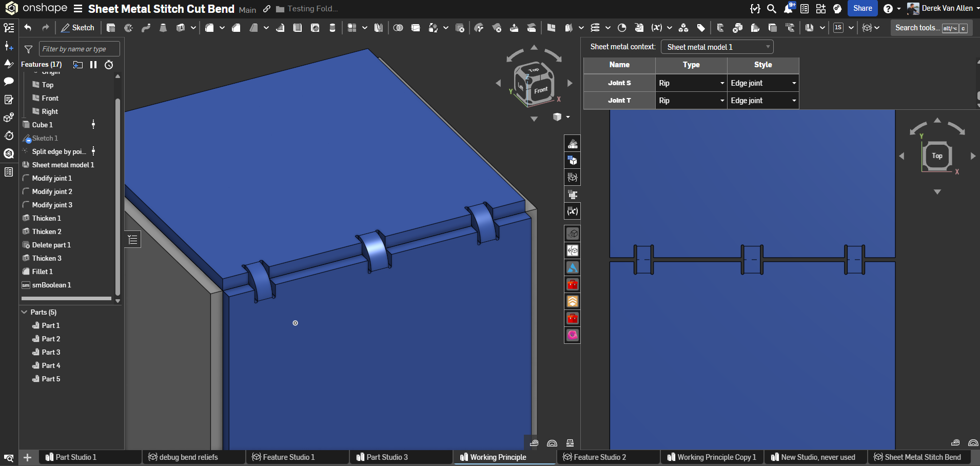
Task: Open the Variable (x) tool
Action: (656, 28)
